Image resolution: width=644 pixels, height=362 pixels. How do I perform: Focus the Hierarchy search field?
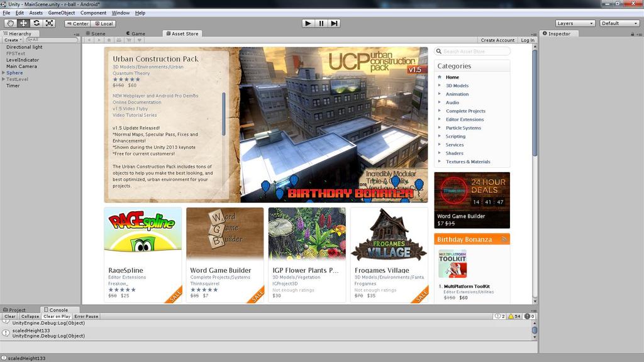click(x=52, y=40)
